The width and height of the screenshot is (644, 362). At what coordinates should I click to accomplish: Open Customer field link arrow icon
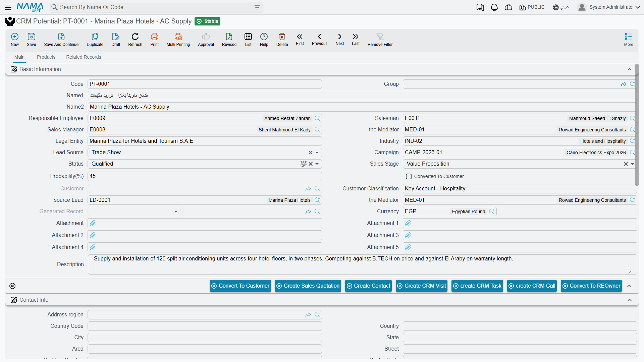coord(308,189)
